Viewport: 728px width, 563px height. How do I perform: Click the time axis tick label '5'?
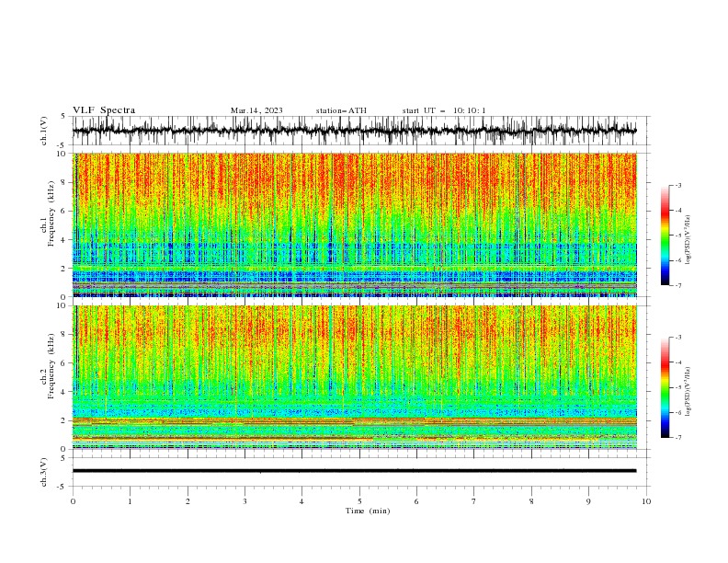[x=359, y=501]
